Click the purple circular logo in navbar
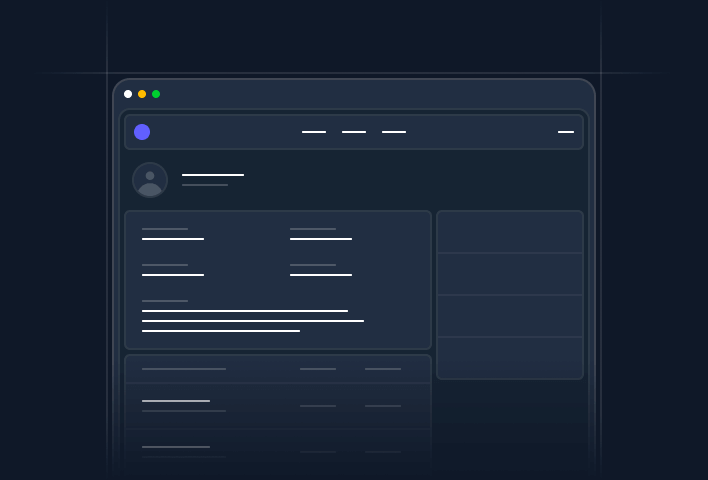Screen dimensions: 708x480 (142, 132)
